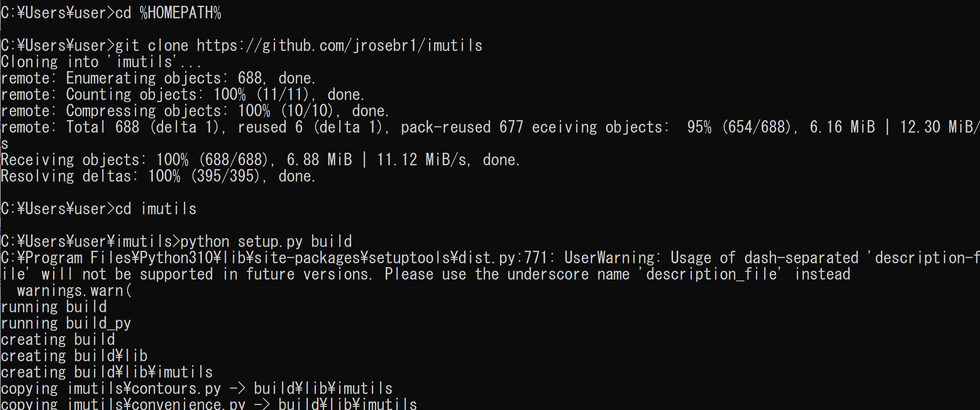Click the 'creating build¥lib¥imutils' line
This screenshot has width=980, height=410.
(107, 372)
